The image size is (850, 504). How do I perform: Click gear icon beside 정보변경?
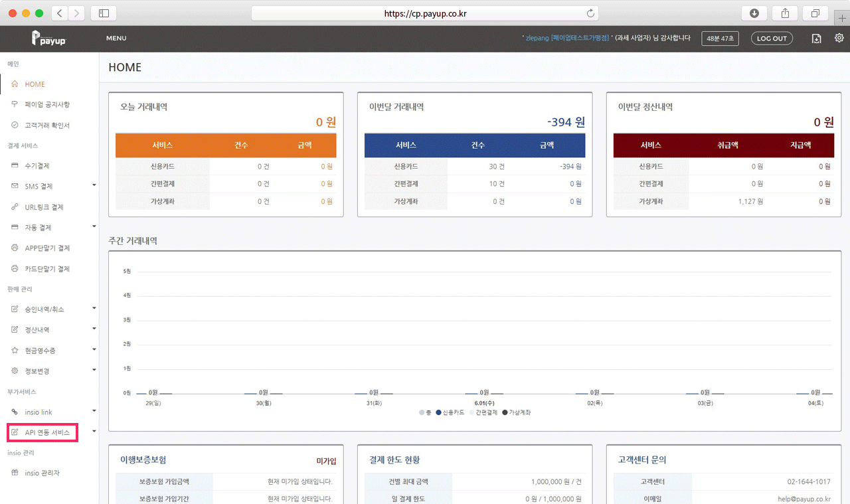15,371
